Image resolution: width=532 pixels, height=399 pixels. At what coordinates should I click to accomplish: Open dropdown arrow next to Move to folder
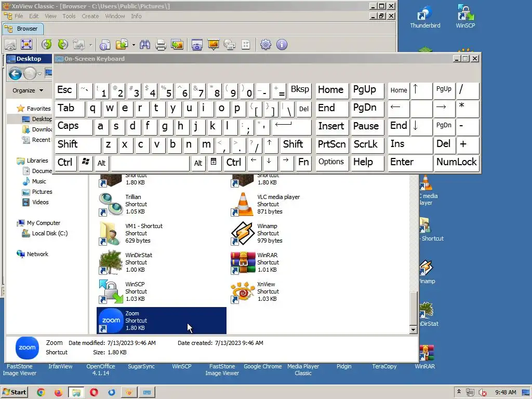point(134,45)
